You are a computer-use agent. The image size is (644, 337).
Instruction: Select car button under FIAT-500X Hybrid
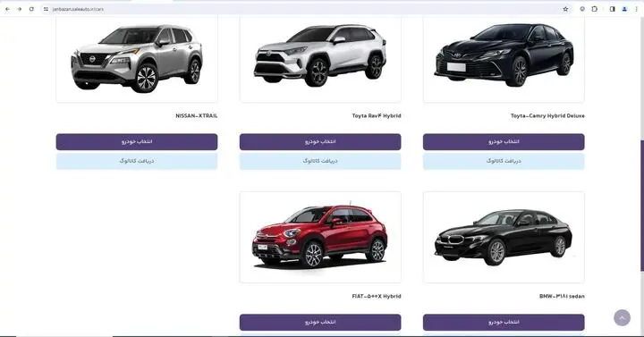320,322
